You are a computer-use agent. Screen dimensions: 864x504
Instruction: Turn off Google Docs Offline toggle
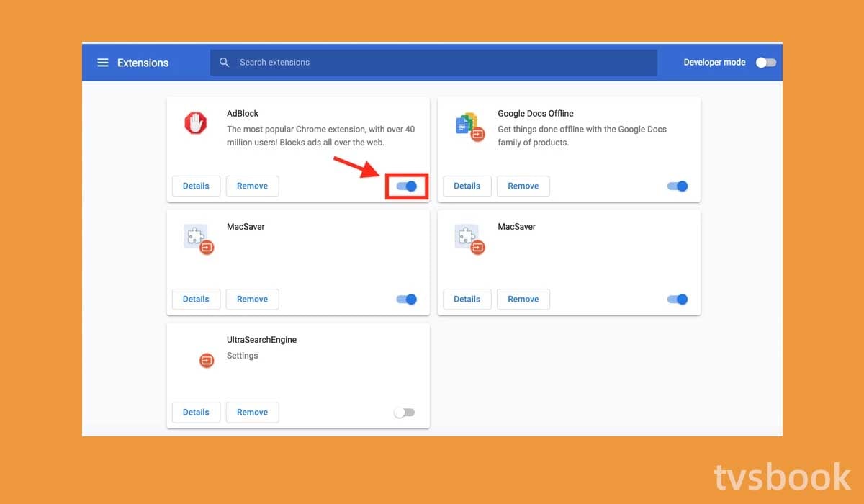pos(678,186)
